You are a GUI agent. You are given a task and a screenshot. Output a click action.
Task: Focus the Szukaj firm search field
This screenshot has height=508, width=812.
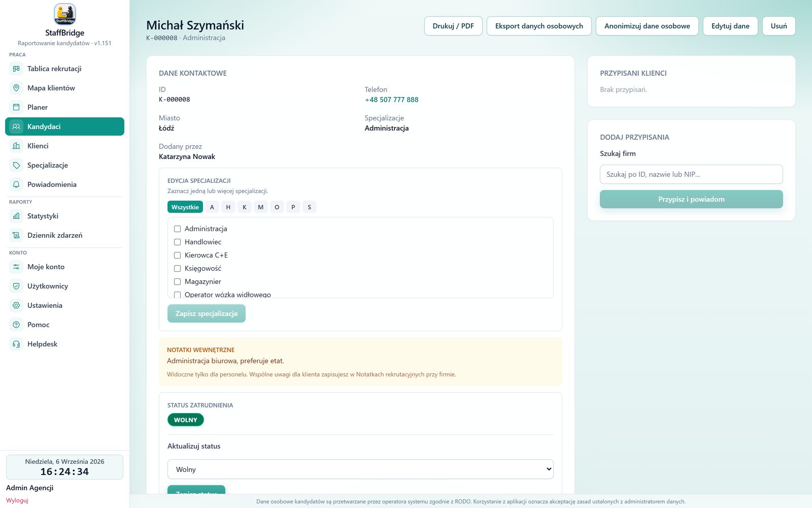691,174
